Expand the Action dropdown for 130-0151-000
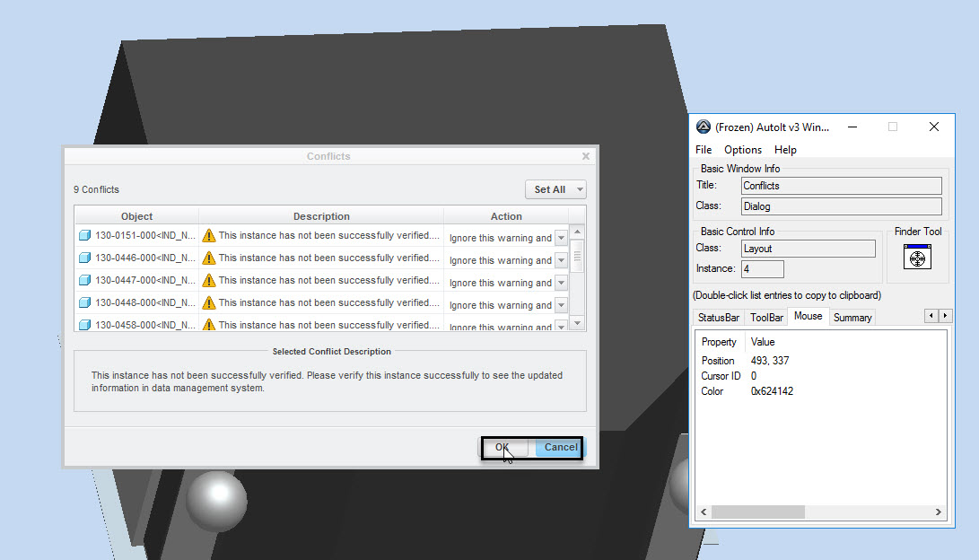Screen dimensions: 979x560 tap(562, 238)
